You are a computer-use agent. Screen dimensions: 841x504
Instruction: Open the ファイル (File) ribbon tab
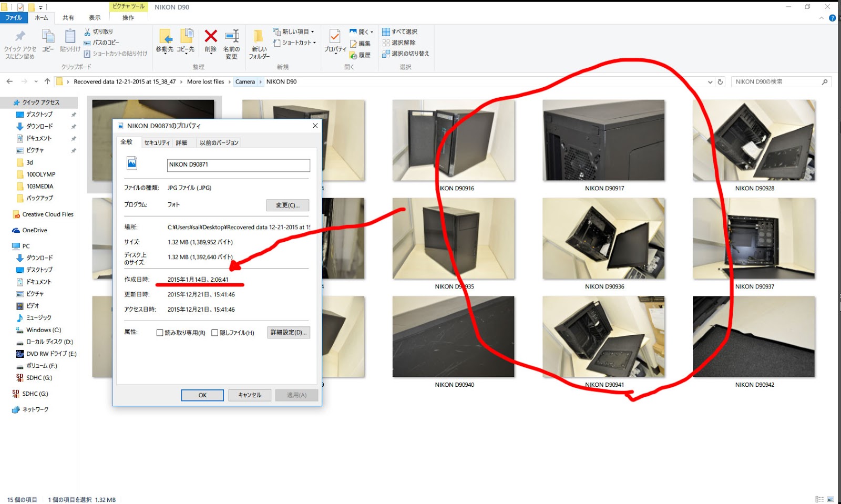click(14, 18)
